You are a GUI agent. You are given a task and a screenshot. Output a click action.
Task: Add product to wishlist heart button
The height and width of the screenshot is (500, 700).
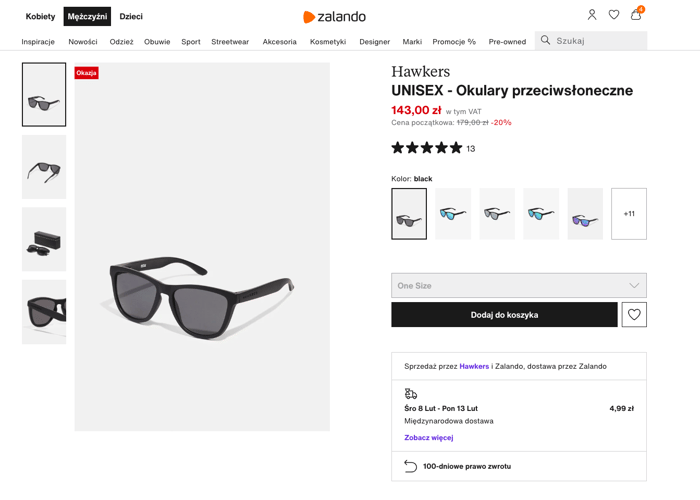point(634,315)
